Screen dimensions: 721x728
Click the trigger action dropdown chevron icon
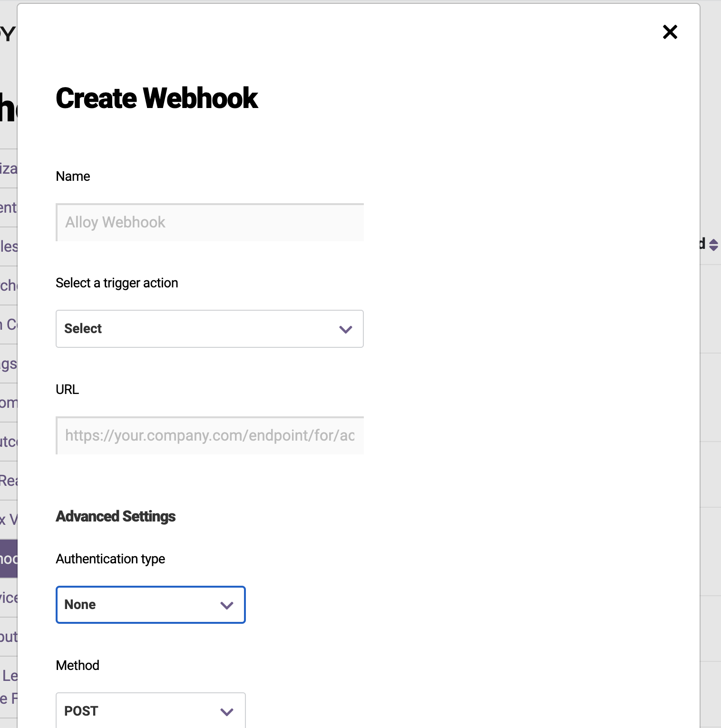tap(346, 329)
